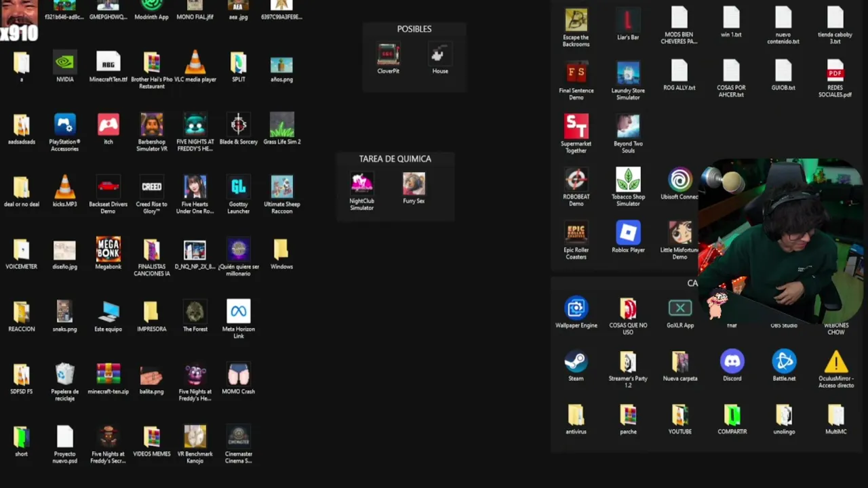
Task: Launch Tobacco Shop Simulator icon
Action: 628,179
